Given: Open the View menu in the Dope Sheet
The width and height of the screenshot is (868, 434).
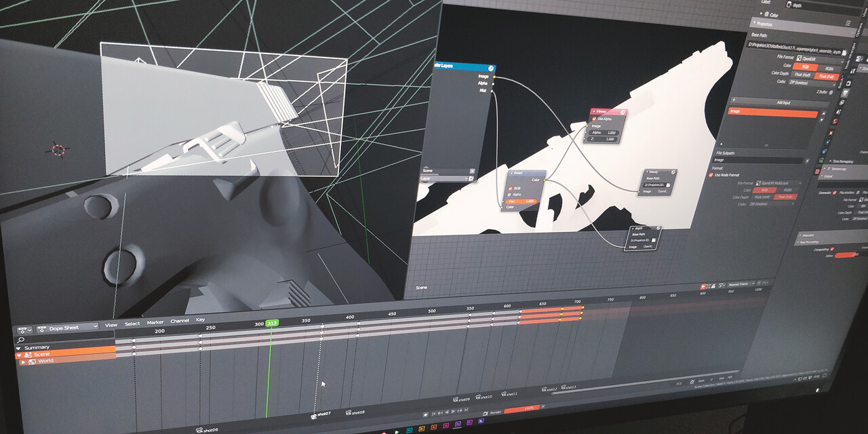Looking at the screenshot, I should coord(111,325).
